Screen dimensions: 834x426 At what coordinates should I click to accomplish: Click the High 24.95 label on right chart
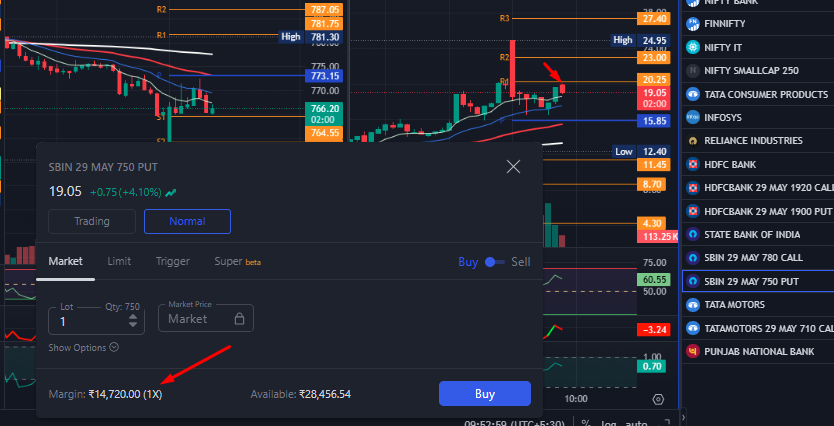pyautogui.click(x=641, y=40)
